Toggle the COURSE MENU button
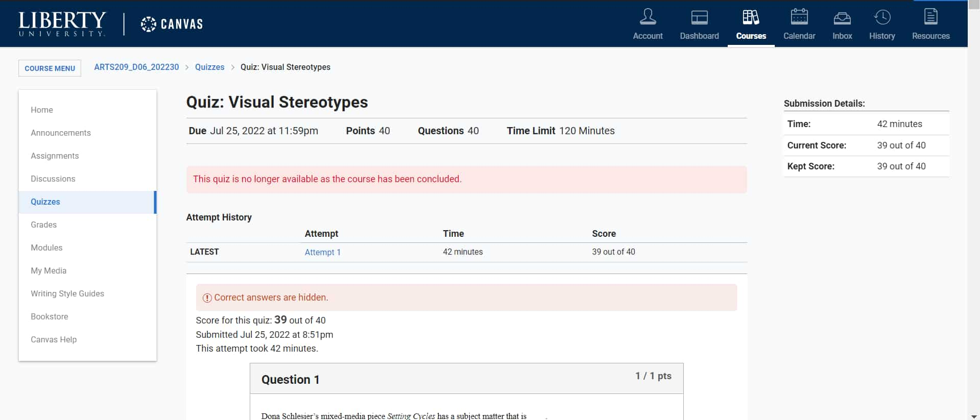The image size is (980, 420). [x=50, y=68]
